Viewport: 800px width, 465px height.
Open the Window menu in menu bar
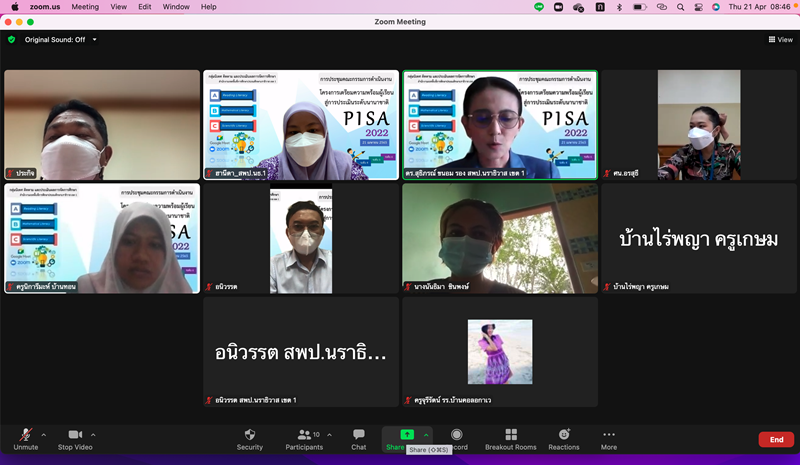click(176, 7)
